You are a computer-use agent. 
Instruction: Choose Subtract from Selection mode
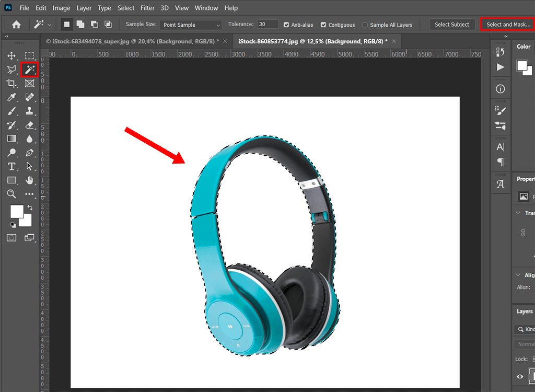pyautogui.click(x=94, y=24)
